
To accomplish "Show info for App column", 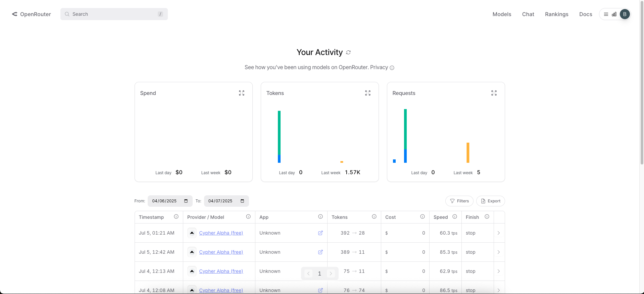I will point(320,217).
